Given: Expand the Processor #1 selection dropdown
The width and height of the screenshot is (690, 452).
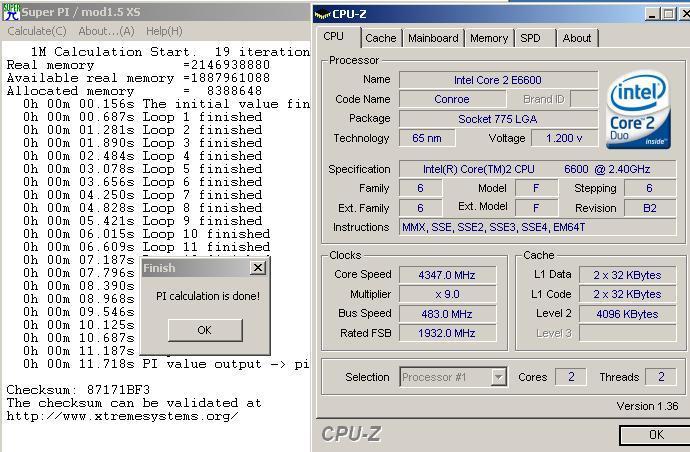Looking at the screenshot, I should [498, 377].
